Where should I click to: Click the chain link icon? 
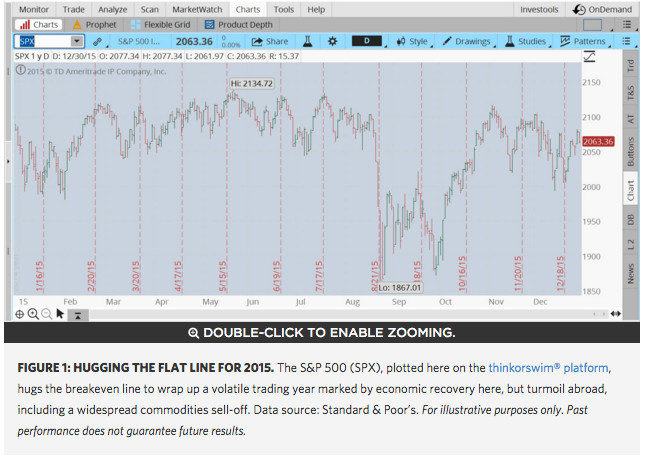[97, 42]
